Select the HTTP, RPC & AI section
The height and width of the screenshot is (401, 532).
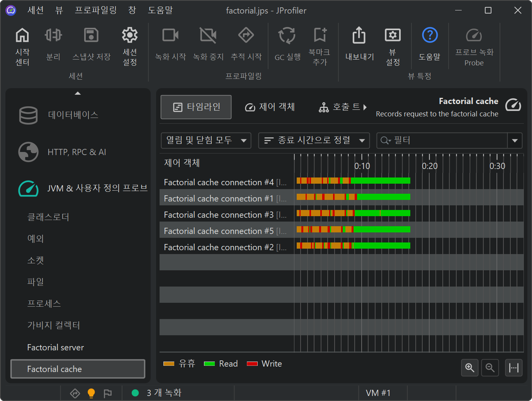click(x=76, y=152)
